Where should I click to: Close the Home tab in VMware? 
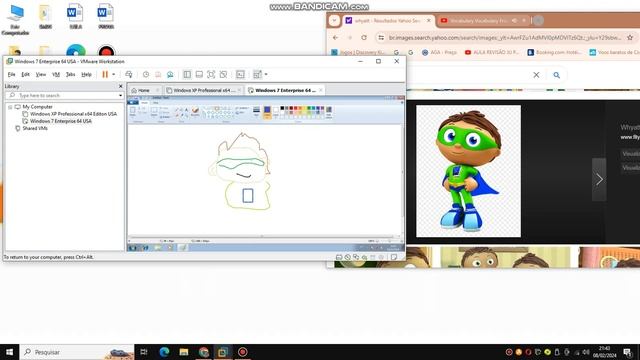(158, 90)
